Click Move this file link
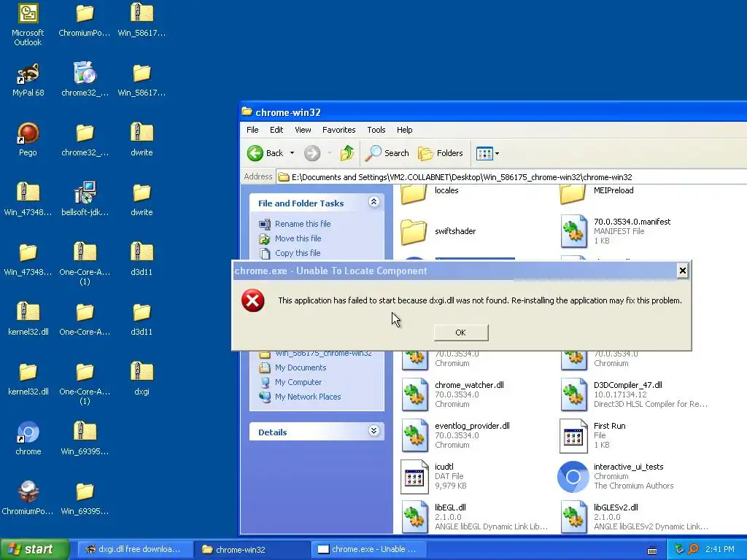The height and width of the screenshot is (560, 747). [298, 238]
